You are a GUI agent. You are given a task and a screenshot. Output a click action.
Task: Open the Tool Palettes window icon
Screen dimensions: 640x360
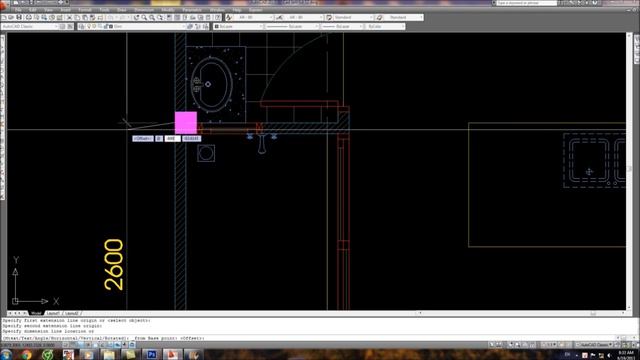(x=185, y=18)
